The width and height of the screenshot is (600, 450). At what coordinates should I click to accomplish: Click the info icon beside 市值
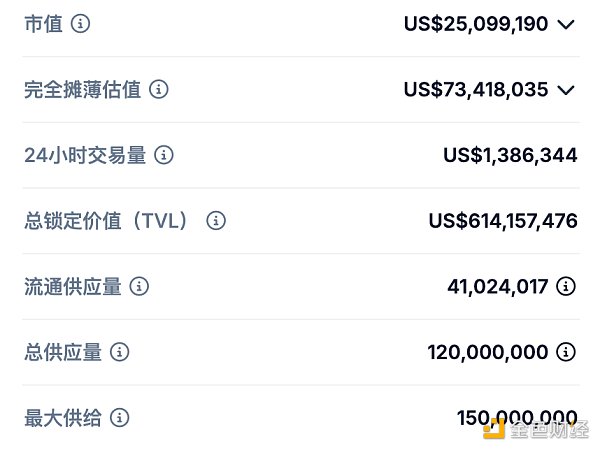point(81,23)
